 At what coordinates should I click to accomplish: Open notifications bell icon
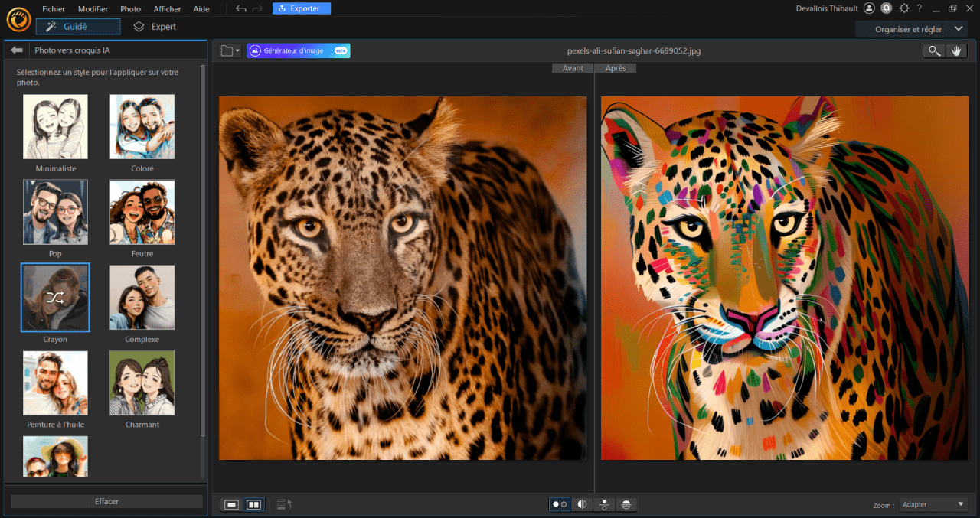[886, 8]
